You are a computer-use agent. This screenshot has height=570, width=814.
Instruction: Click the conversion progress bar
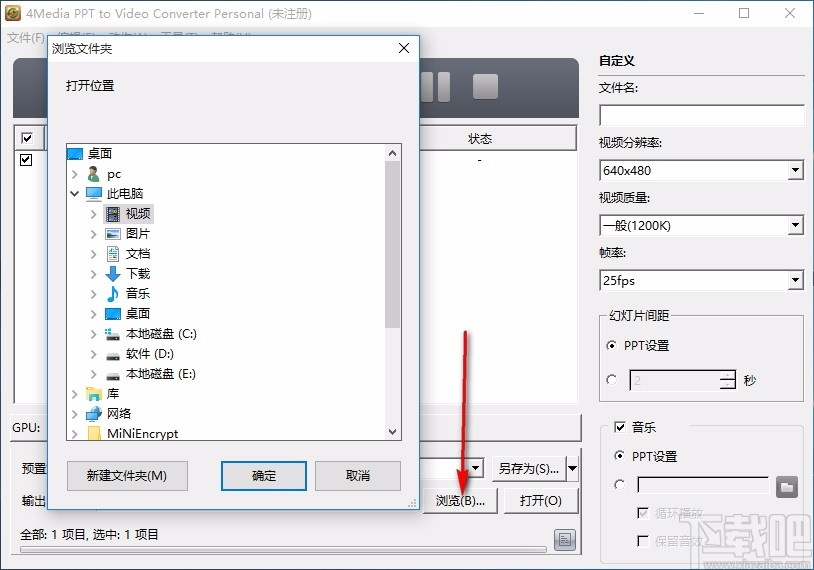tap(283, 549)
